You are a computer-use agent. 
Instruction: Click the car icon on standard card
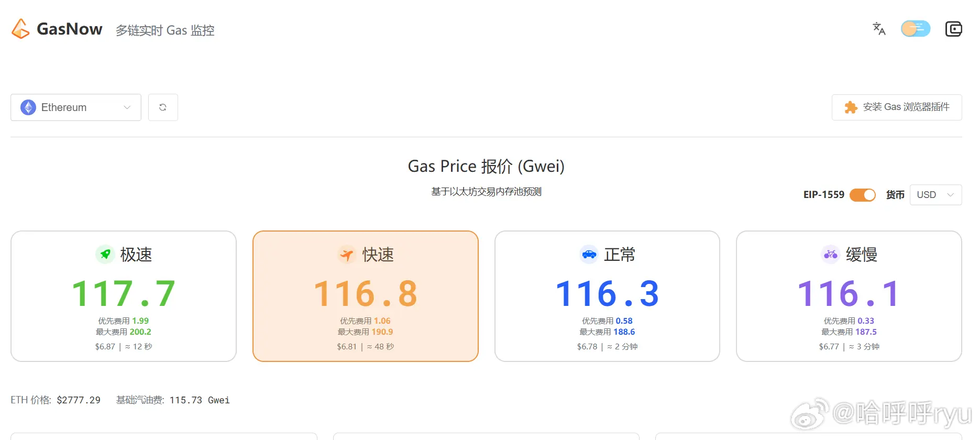coord(589,255)
